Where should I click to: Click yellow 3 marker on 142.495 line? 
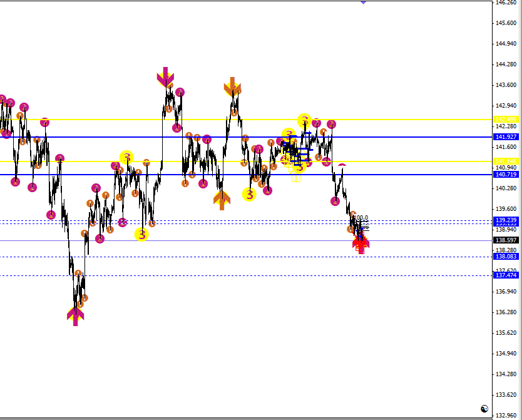[x=304, y=120]
